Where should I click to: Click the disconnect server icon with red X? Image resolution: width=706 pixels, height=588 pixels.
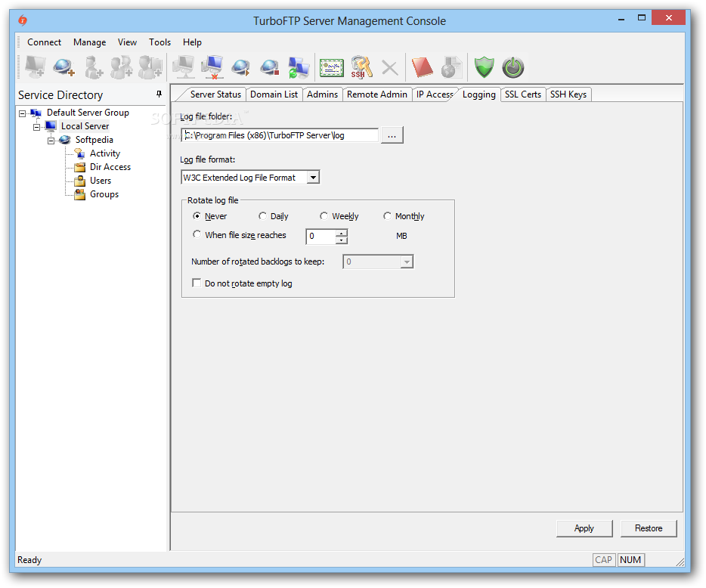tap(212, 67)
